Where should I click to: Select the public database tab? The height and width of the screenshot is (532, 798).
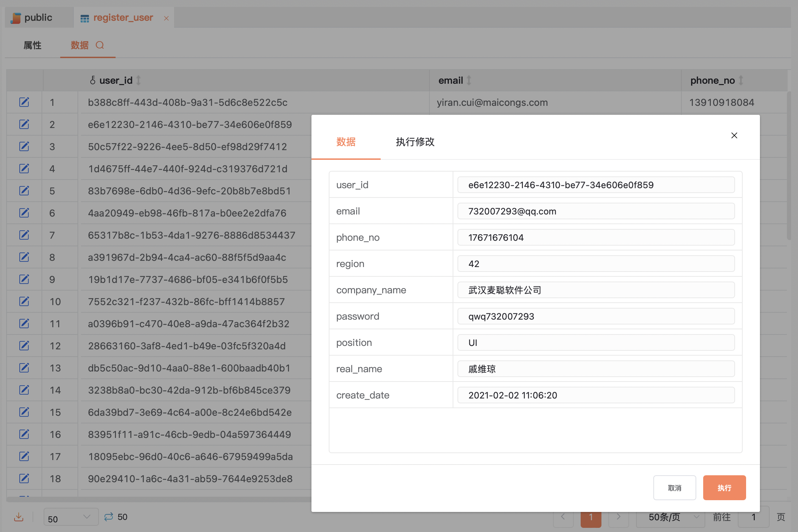point(38,17)
